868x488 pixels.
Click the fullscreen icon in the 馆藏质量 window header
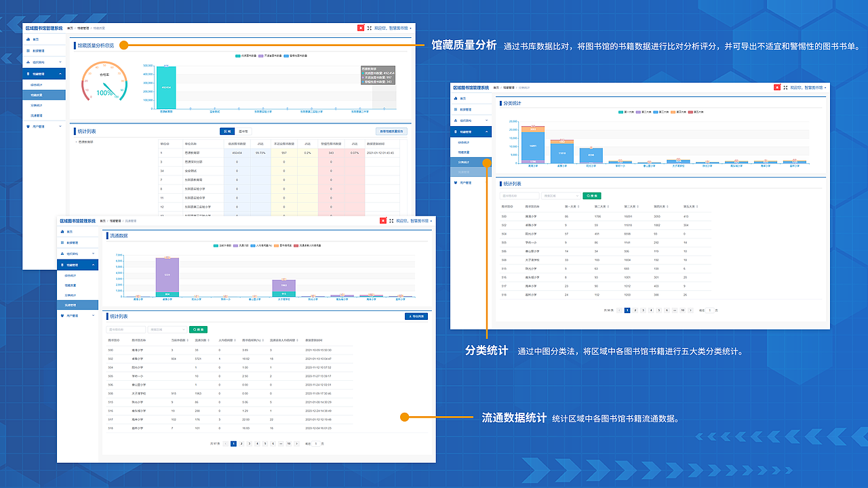coord(370,28)
